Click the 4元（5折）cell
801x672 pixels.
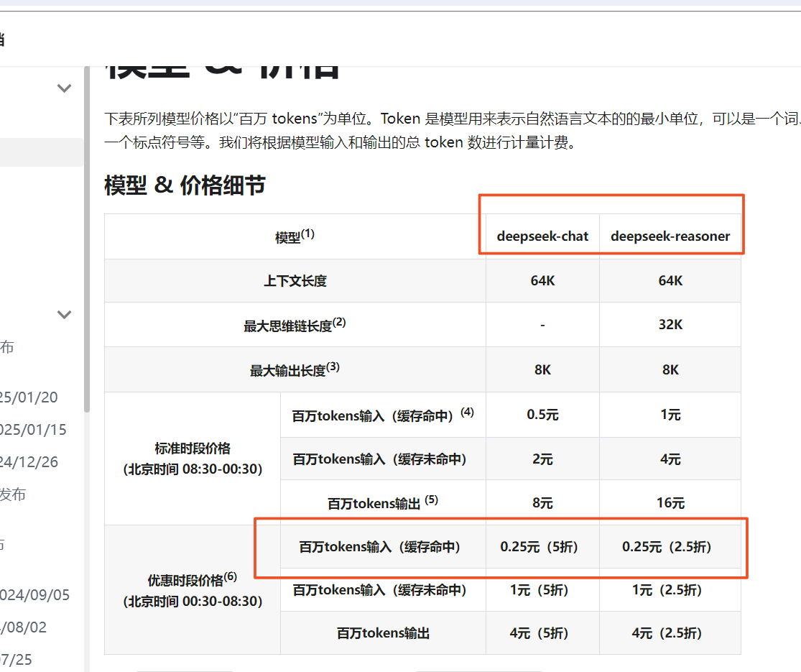click(542, 633)
